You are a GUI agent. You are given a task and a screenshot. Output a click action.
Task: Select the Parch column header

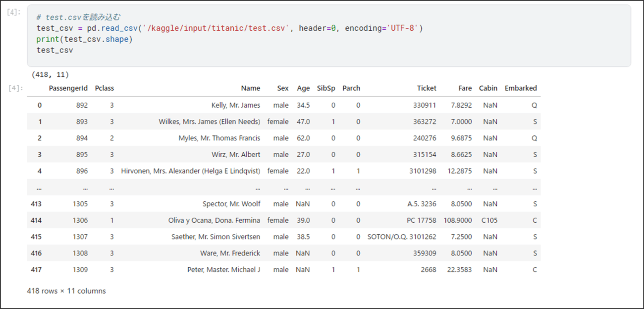[351, 88]
